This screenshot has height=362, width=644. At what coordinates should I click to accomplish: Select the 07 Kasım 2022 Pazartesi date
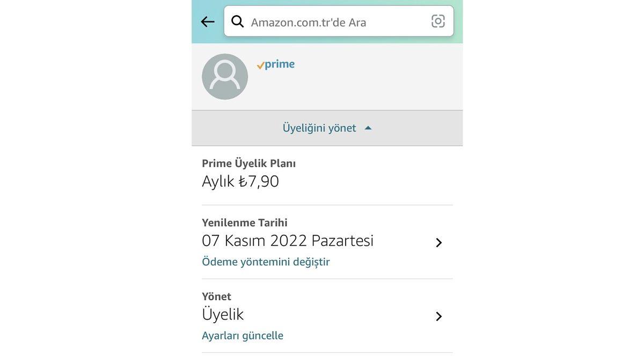[287, 240]
